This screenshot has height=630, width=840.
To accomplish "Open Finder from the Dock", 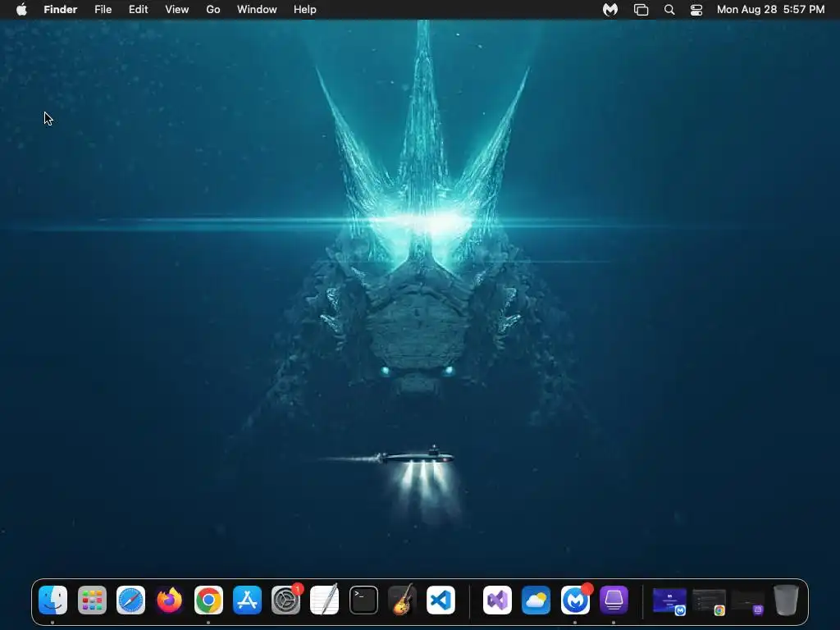I will click(53, 600).
